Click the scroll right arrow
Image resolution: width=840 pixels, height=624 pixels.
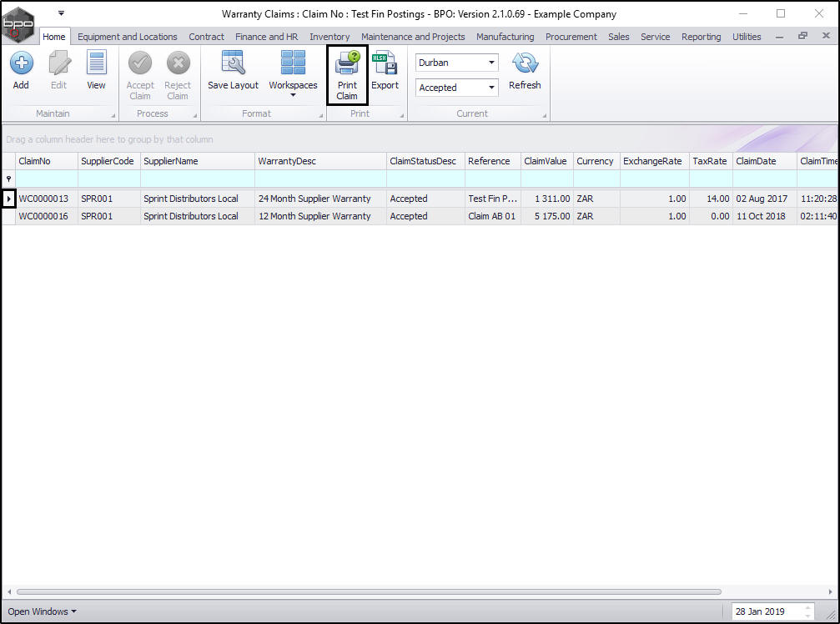(830, 591)
